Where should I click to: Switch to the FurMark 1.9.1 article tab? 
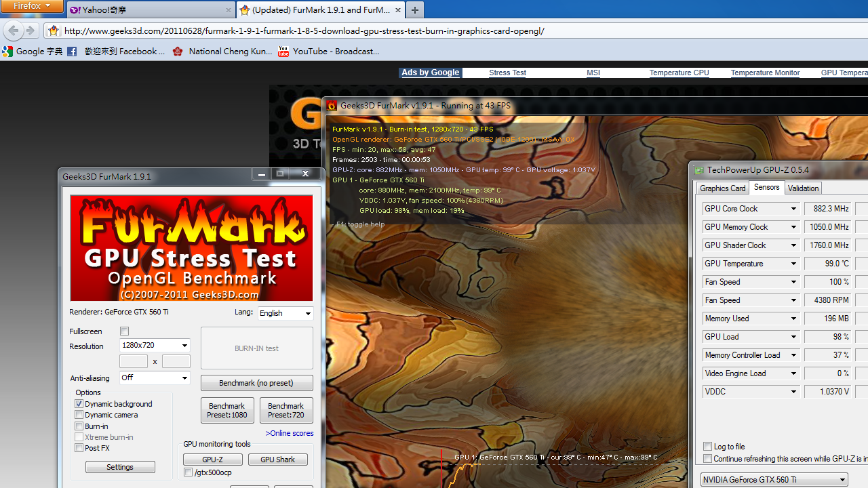(321, 10)
